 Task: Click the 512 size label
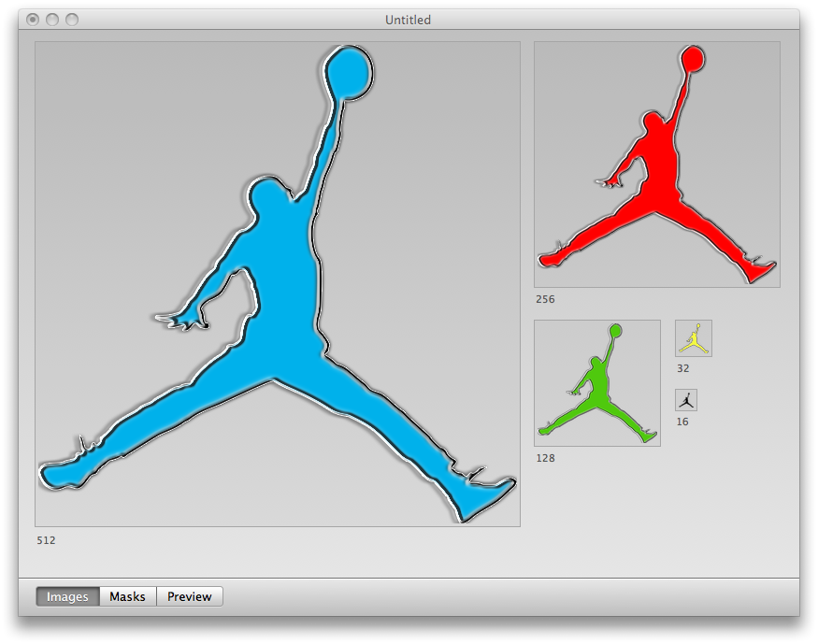pyautogui.click(x=46, y=540)
